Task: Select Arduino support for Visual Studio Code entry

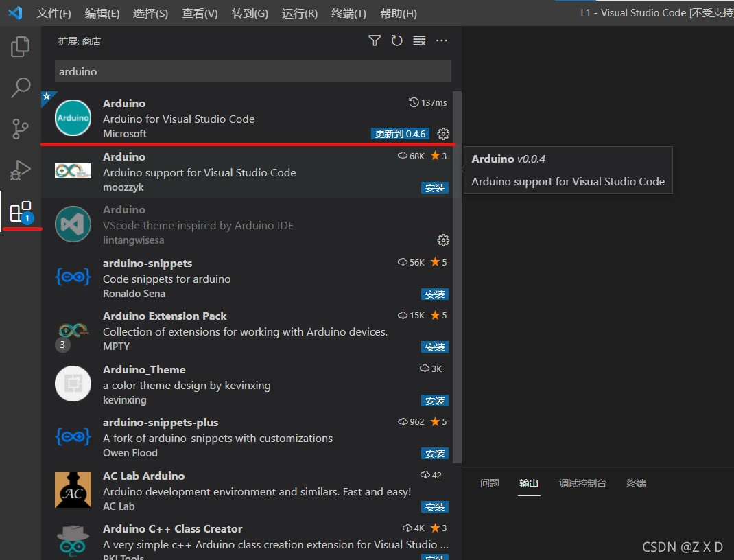Action: pos(247,172)
